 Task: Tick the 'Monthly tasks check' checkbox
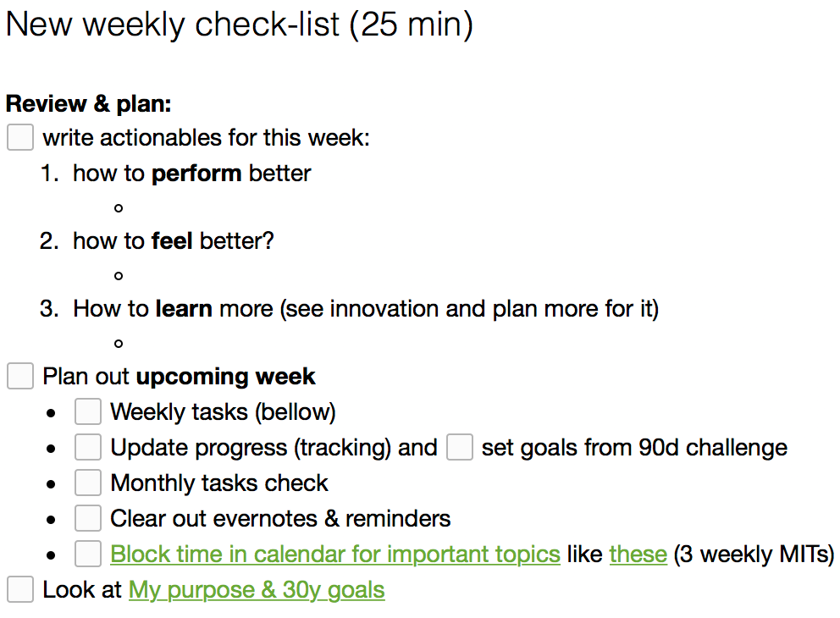pyautogui.click(x=88, y=483)
